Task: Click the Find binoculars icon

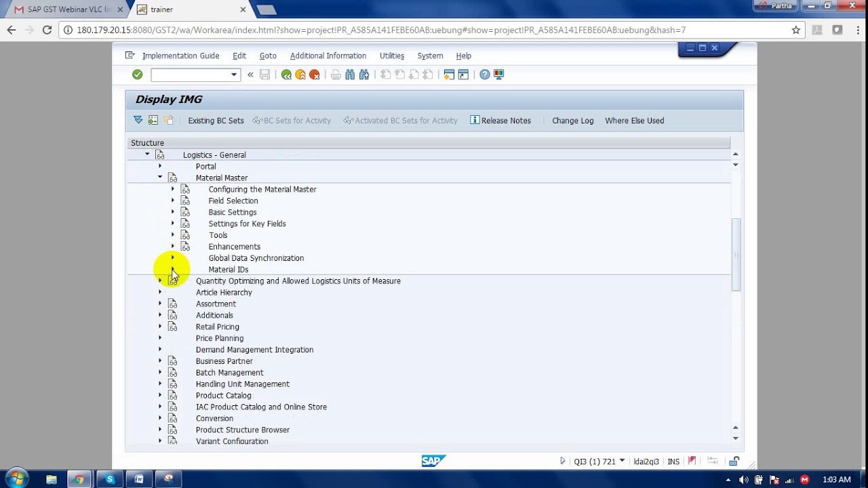Action: [x=350, y=75]
